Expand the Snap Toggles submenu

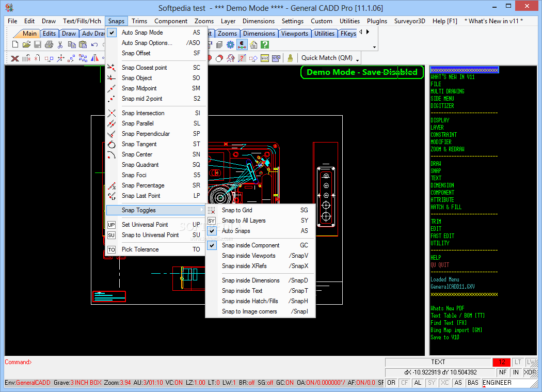pyautogui.click(x=156, y=210)
